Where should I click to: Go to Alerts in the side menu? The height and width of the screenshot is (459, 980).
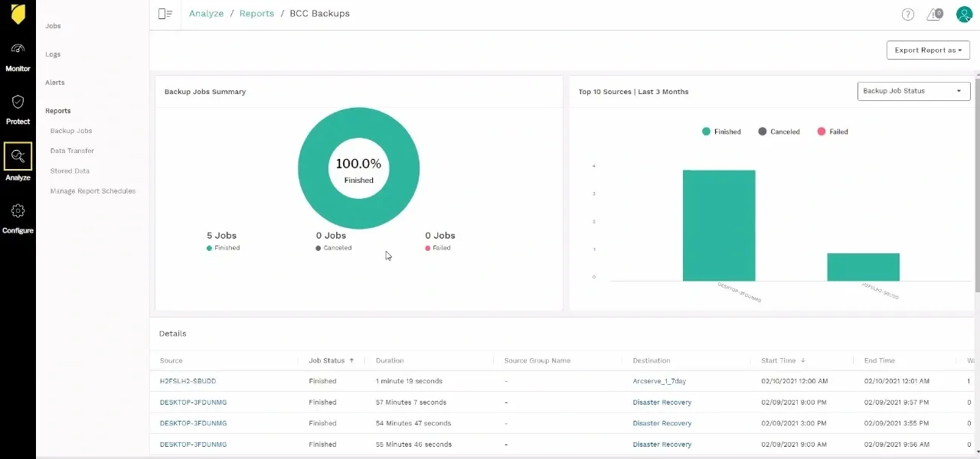(55, 83)
